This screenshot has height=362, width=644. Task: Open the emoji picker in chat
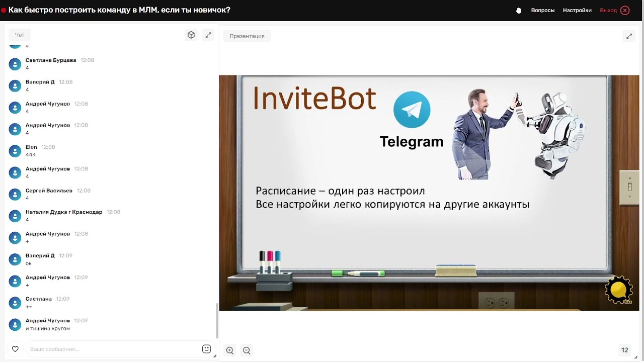pos(206,349)
